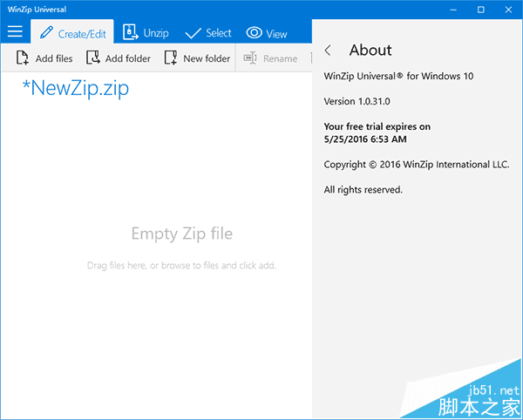Close the WinZip Universal window
523x420 pixels.
(x=508, y=10)
